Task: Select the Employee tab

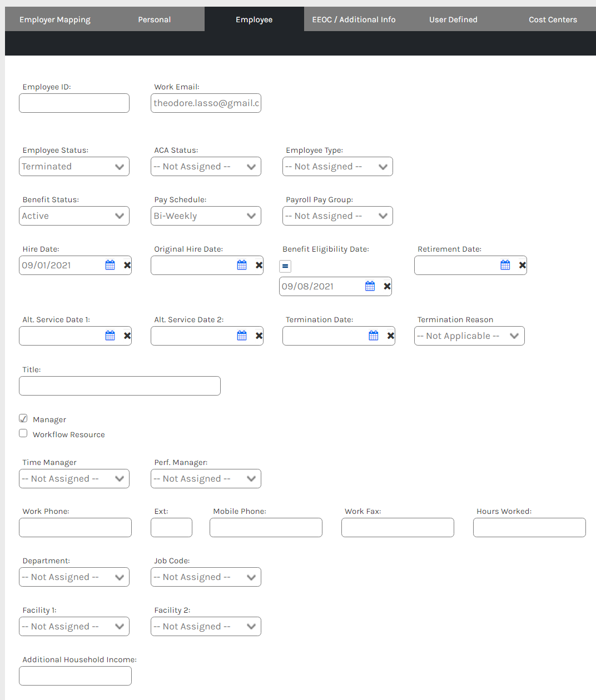Action: (x=254, y=19)
